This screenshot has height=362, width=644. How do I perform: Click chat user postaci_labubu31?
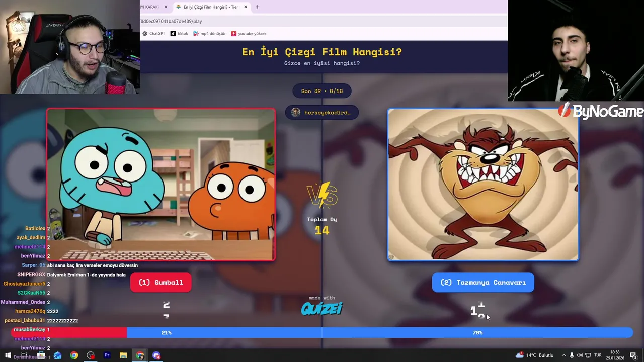pyautogui.click(x=25, y=320)
